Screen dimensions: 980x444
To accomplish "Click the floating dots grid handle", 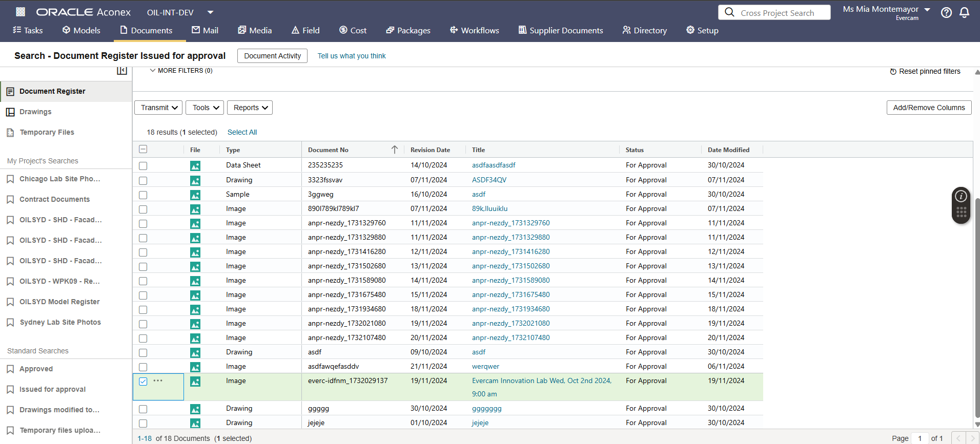I will click(961, 212).
